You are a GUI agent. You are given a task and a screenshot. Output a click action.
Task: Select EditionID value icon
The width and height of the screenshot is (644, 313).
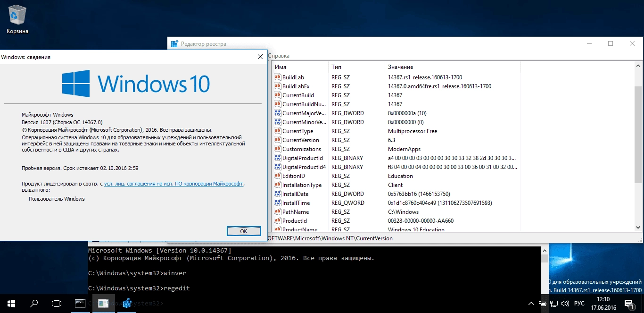[278, 176]
